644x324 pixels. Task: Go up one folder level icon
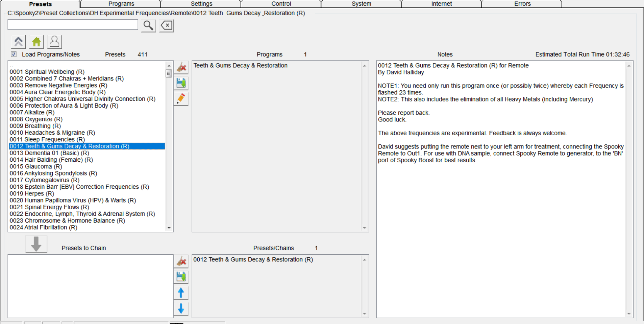click(18, 42)
